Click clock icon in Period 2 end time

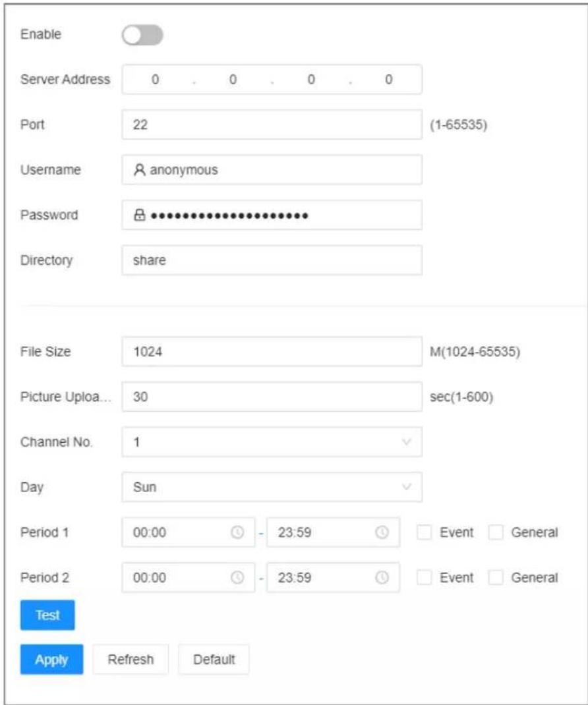tap(382, 577)
